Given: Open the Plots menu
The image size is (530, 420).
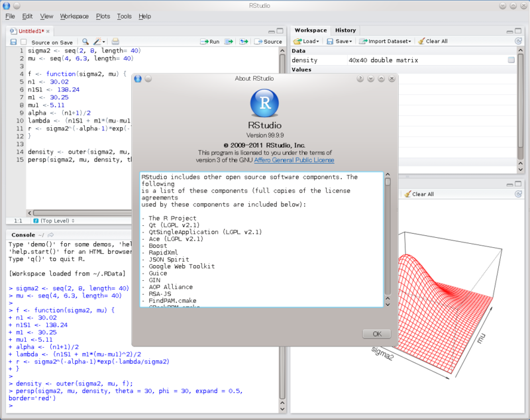Looking at the screenshot, I should [103, 16].
